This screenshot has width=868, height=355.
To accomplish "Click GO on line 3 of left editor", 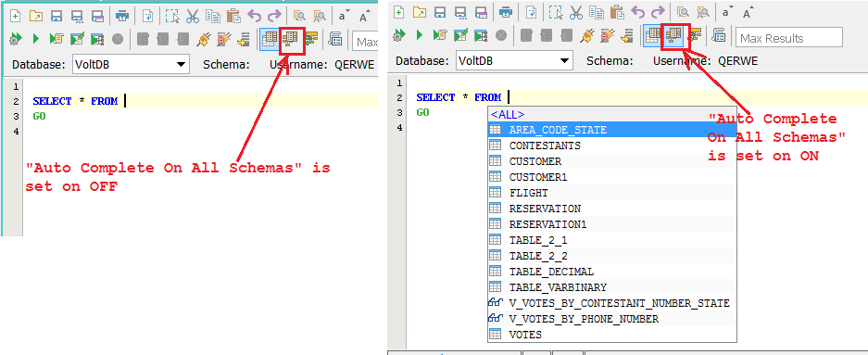I will (x=39, y=116).
